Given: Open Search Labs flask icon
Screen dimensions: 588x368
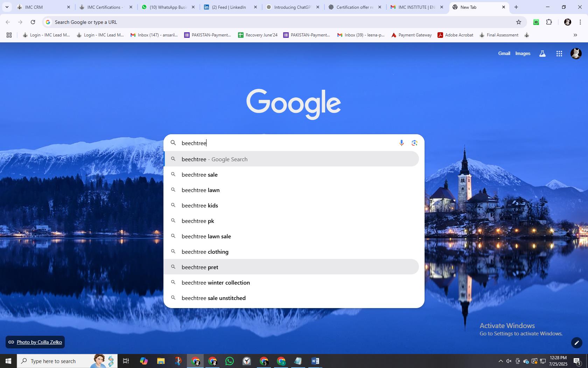Looking at the screenshot, I should click(542, 54).
